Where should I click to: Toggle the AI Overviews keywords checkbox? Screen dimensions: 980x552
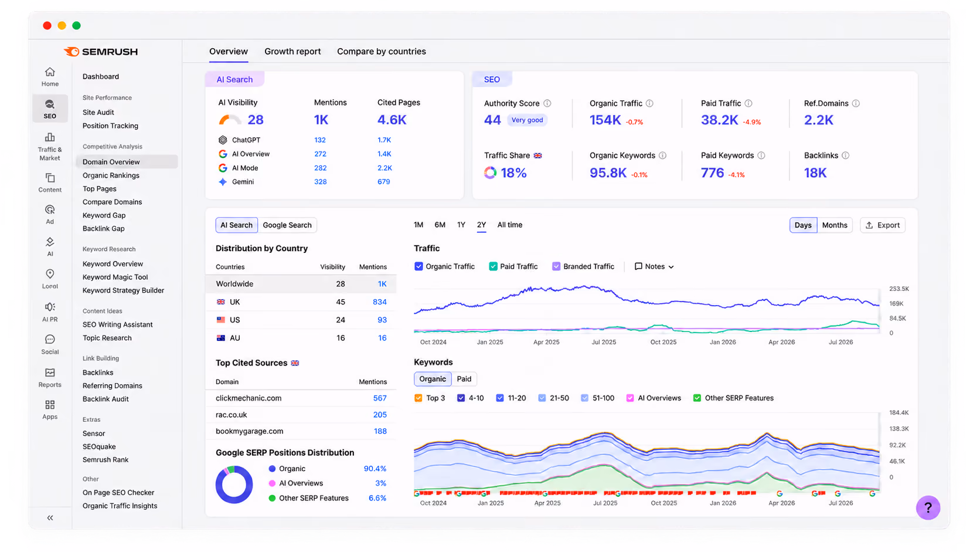coord(630,398)
